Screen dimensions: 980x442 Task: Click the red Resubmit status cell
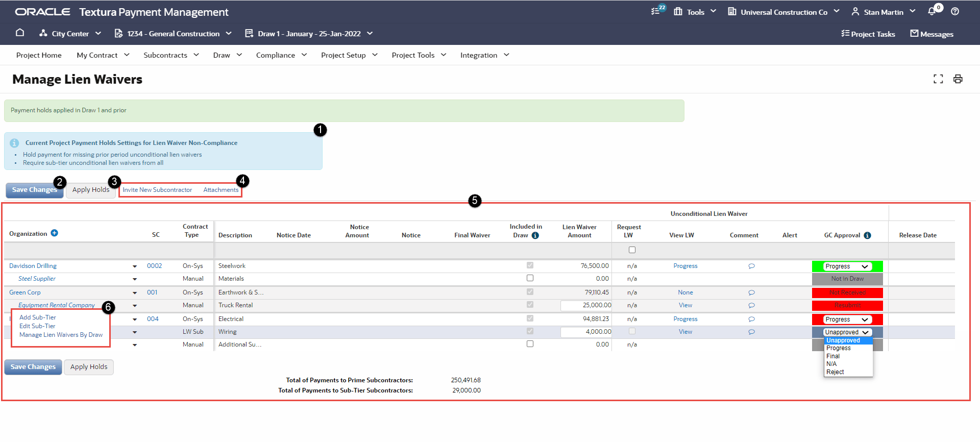847,306
